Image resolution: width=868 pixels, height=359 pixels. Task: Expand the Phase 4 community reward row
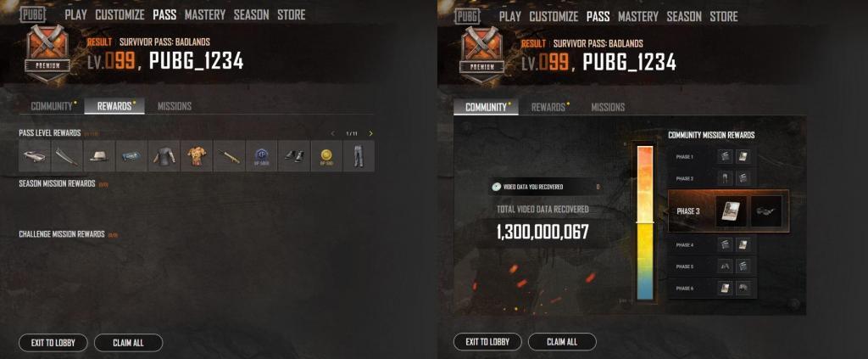click(712, 244)
